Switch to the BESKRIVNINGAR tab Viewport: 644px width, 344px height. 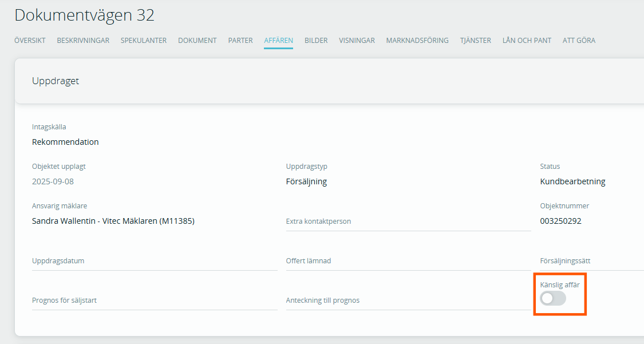pos(83,41)
